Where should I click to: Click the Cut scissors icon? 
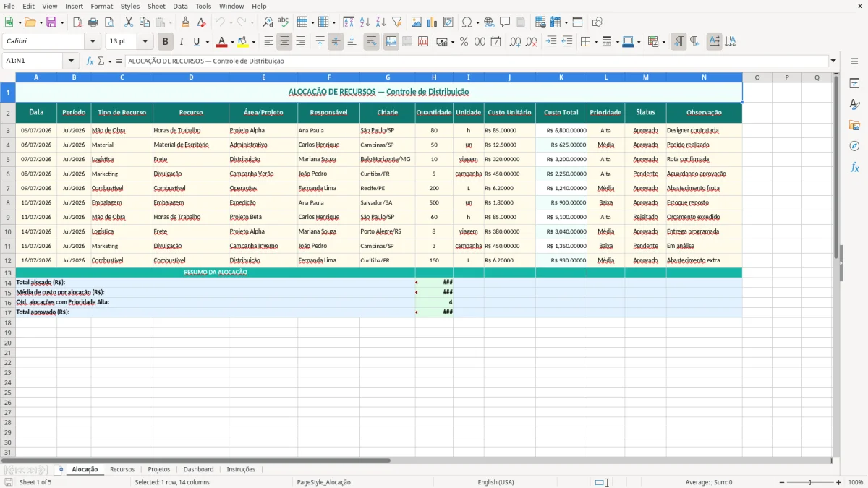pyautogui.click(x=129, y=22)
